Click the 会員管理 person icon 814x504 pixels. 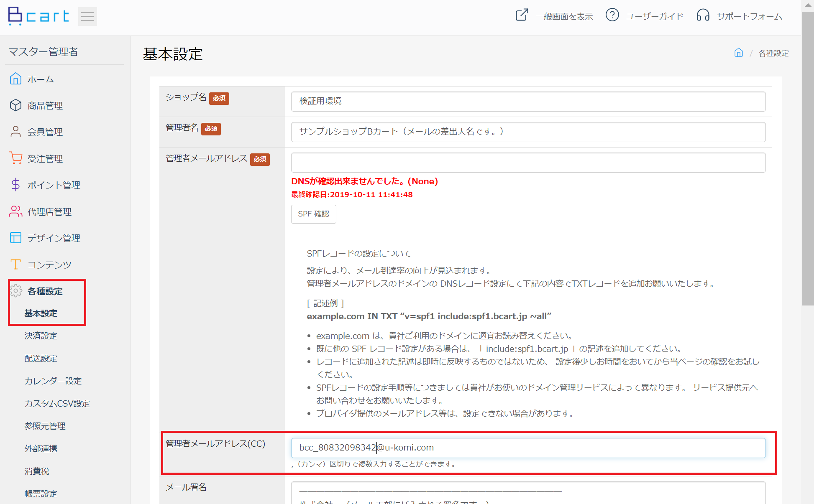(15, 132)
